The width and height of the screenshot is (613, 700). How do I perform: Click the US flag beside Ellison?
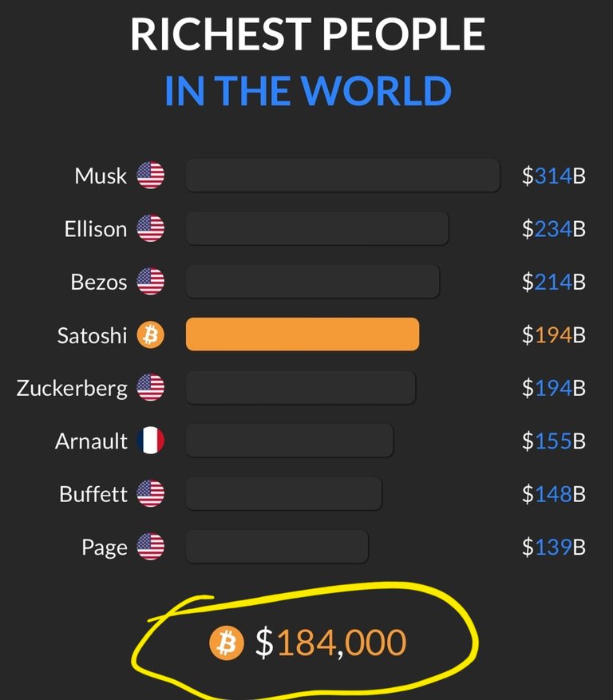point(151,228)
